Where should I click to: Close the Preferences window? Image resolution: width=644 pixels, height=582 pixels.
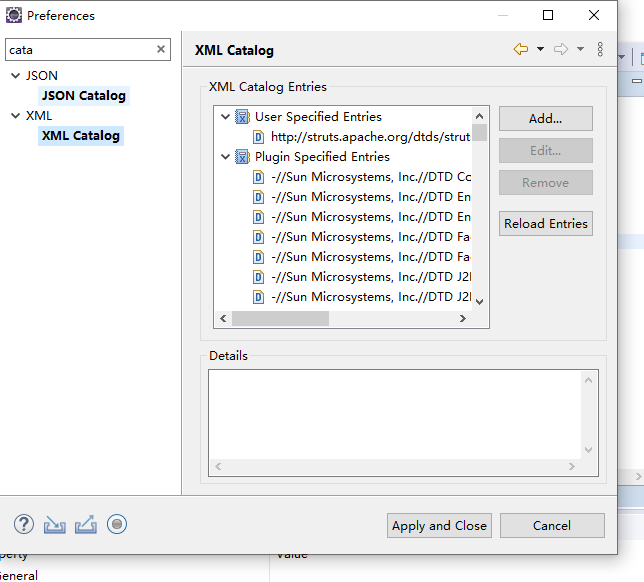click(x=594, y=15)
